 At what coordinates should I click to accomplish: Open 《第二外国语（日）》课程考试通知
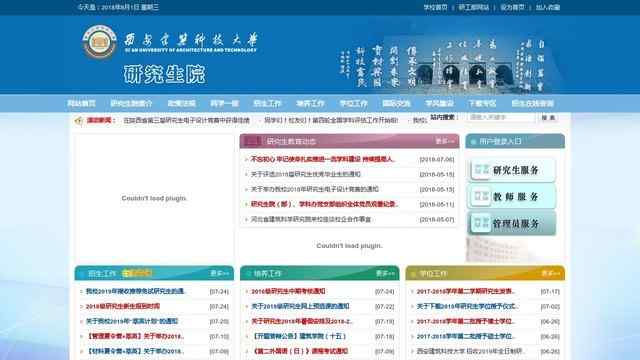(300, 351)
